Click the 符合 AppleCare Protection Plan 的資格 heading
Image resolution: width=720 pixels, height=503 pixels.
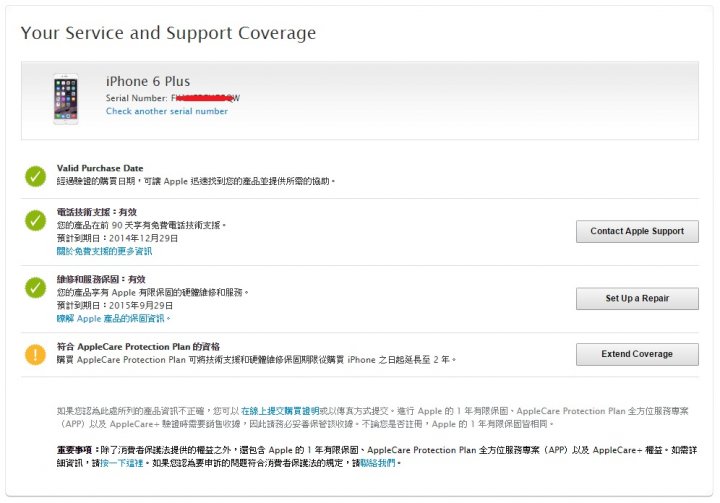138,347
